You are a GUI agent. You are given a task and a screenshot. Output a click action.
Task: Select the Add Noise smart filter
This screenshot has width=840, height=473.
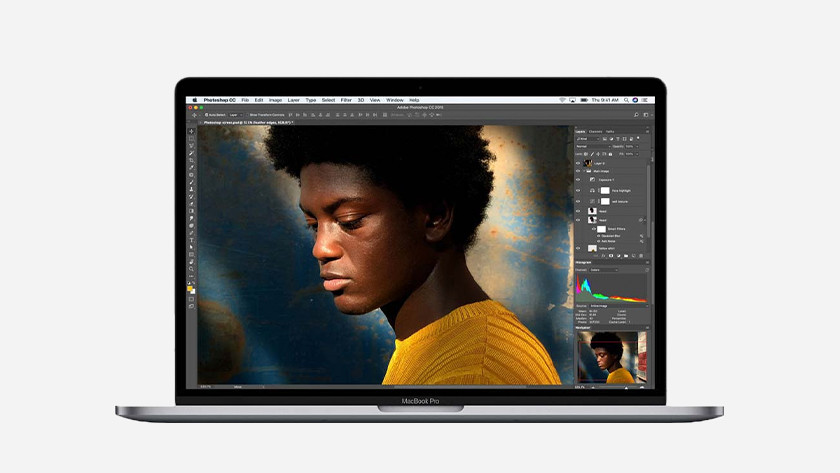point(609,242)
